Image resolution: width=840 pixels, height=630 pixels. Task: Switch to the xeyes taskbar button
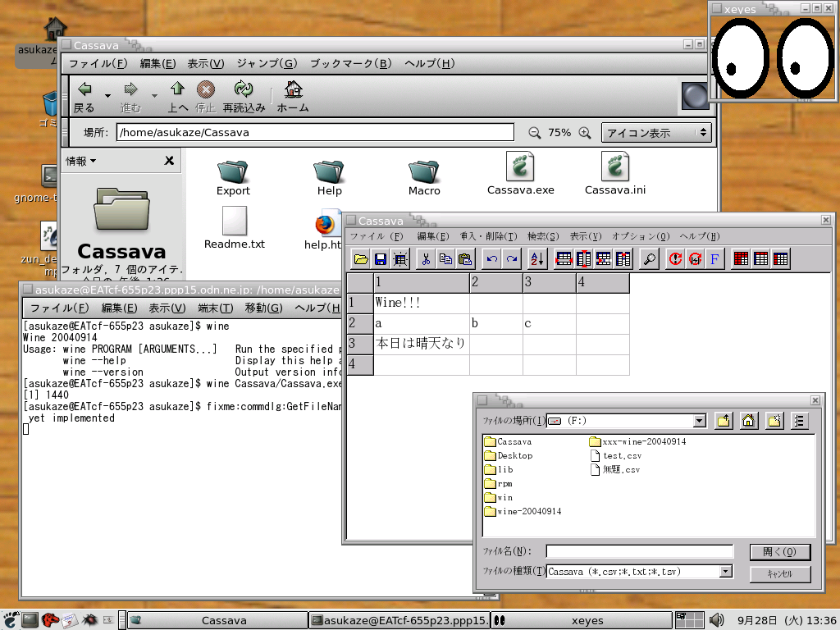(x=582, y=620)
